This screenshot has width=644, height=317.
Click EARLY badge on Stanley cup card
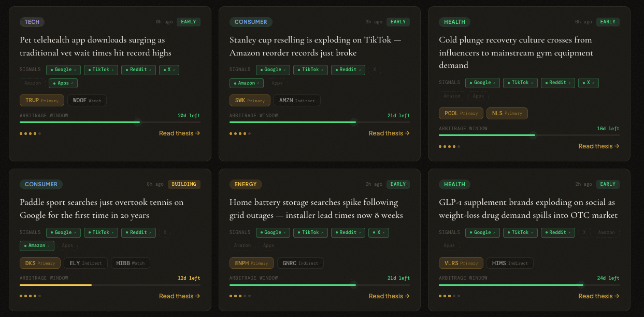(398, 22)
